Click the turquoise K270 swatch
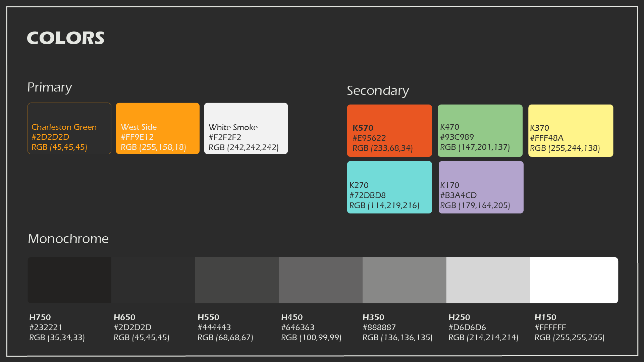 pos(389,187)
